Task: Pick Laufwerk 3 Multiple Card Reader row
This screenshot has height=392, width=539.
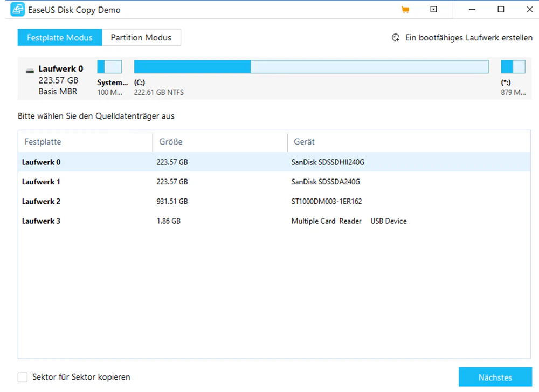Action: pos(274,221)
